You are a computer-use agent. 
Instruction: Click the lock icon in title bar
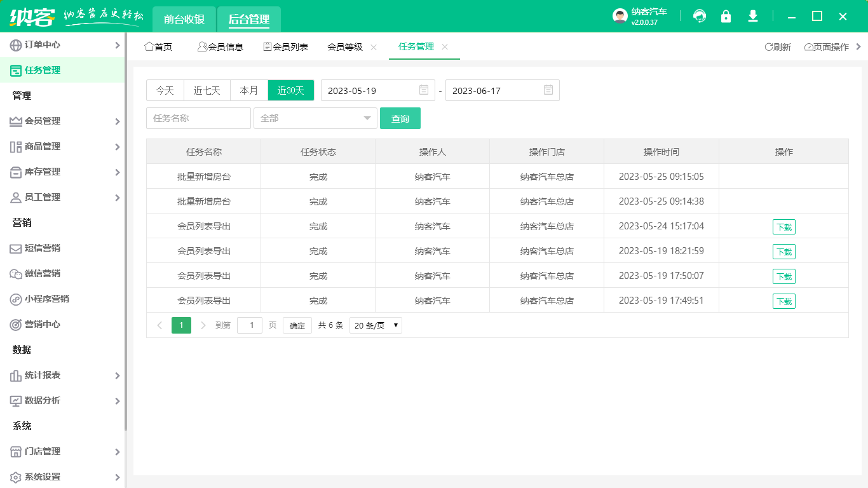[x=726, y=16]
